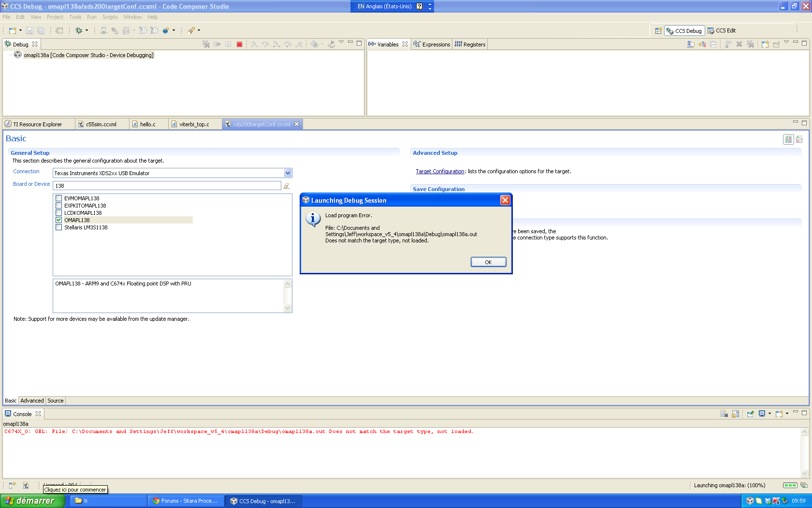Click the Board or Device filter field
Viewport: 812px width, 508px height.
click(x=167, y=185)
